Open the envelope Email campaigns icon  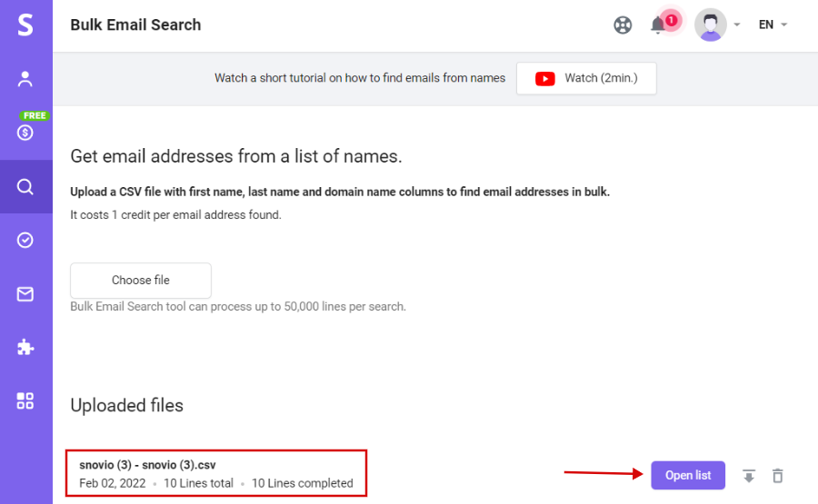click(25, 294)
